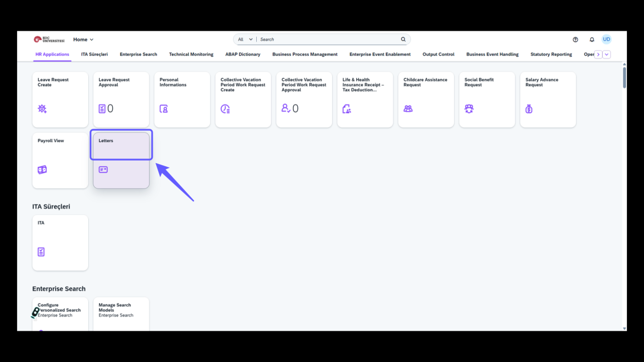Screen dimensions: 644x362
Task: Open the Salary Advance Request money bag icon
Action: [529, 109]
